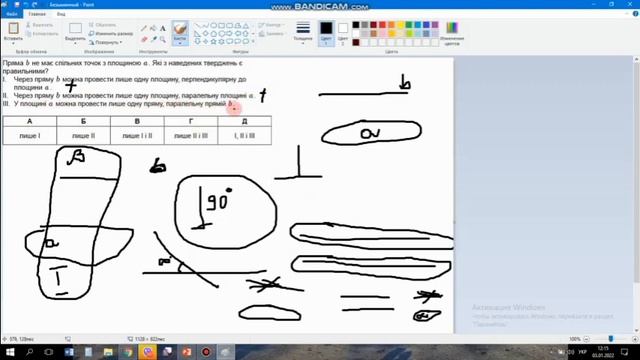Expand the shapes gallery list
This screenshot has height=360, width=640.
point(253,42)
